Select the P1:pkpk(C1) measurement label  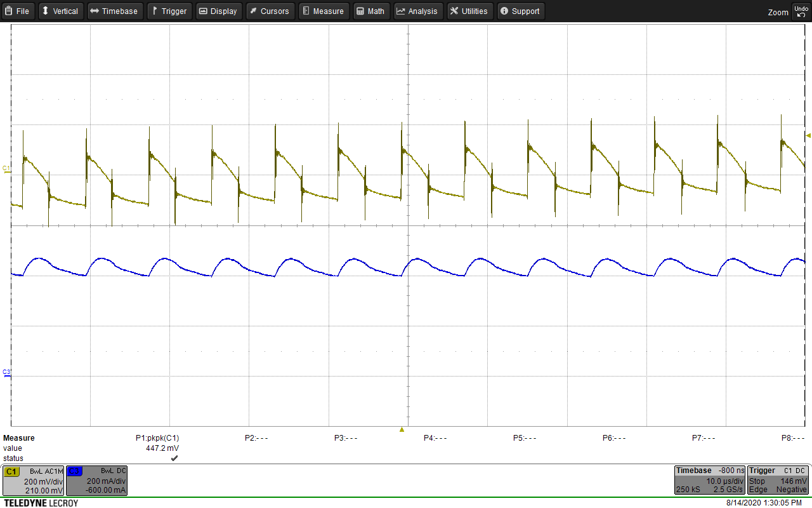click(x=157, y=438)
